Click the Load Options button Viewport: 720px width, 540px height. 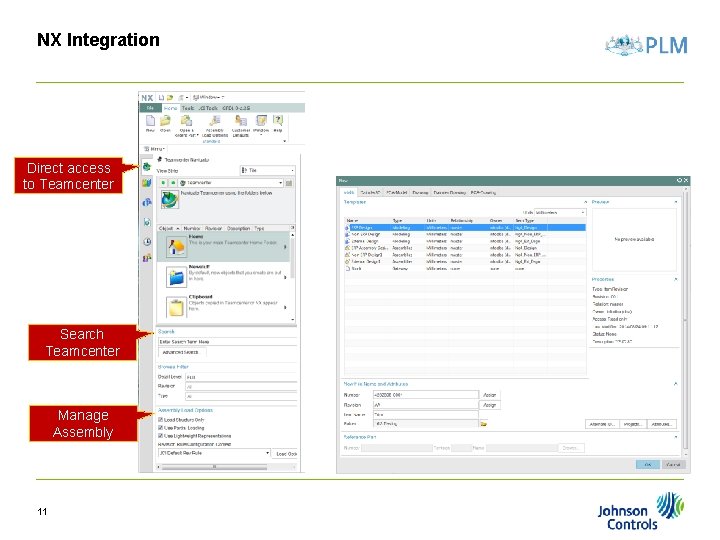click(x=285, y=454)
